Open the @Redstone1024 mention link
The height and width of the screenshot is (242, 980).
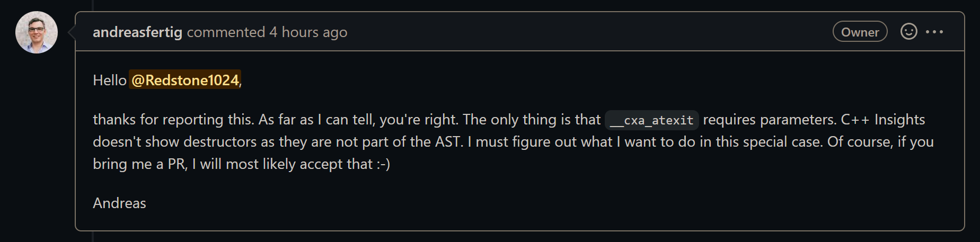point(185,80)
